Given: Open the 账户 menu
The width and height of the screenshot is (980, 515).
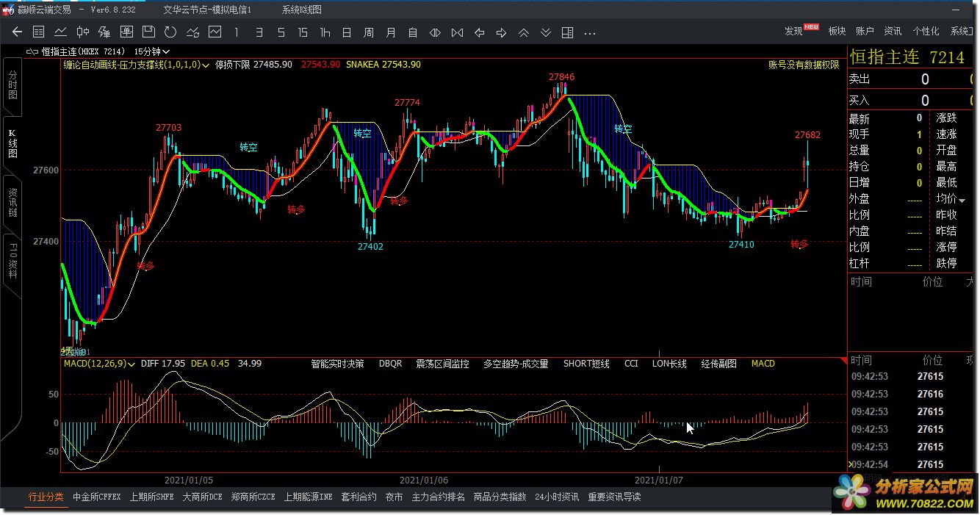Looking at the screenshot, I should pos(865,31).
